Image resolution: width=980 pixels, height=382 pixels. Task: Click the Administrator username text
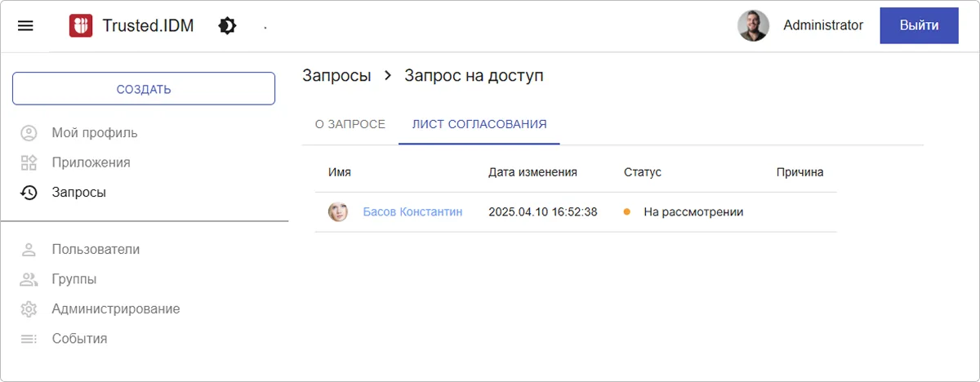822,26
